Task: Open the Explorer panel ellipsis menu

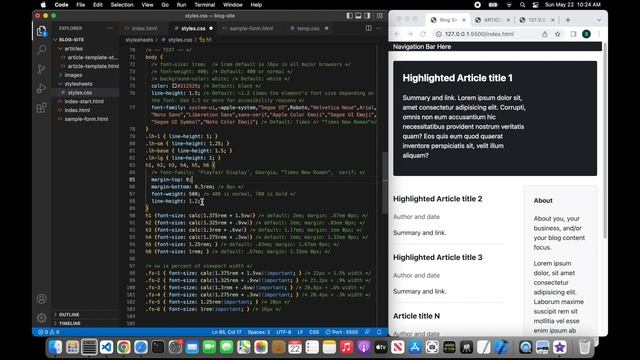Action: pyautogui.click(x=110, y=28)
